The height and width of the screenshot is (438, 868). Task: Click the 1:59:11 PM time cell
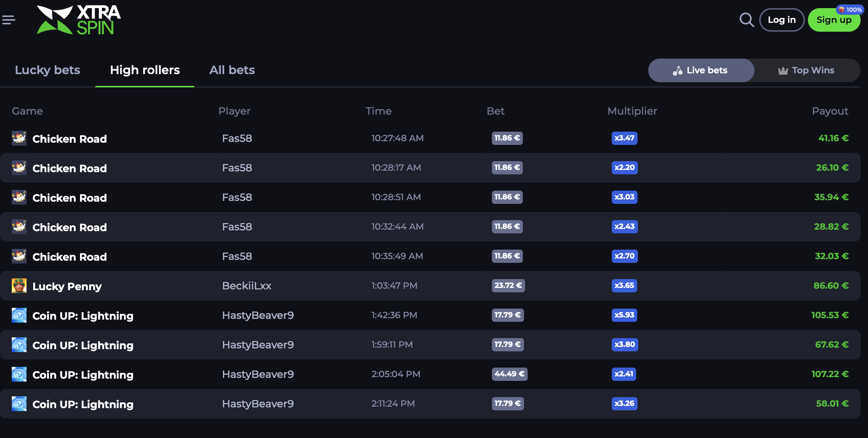tap(392, 345)
